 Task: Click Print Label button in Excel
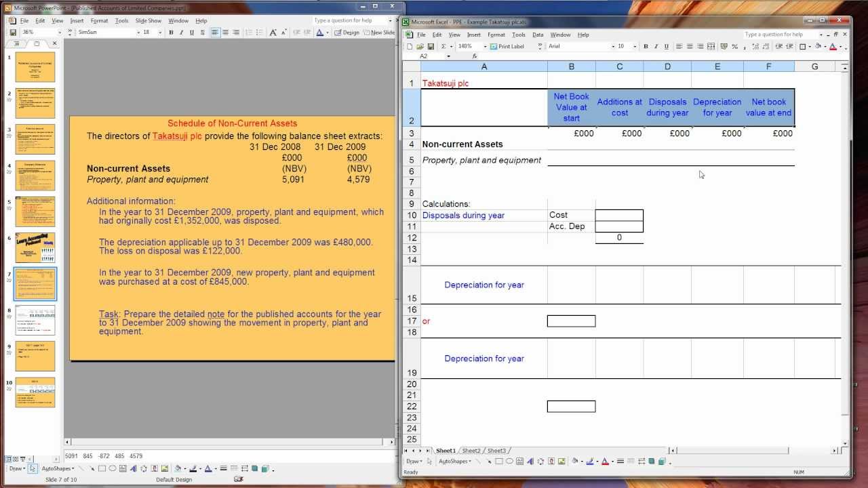(507, 46)
